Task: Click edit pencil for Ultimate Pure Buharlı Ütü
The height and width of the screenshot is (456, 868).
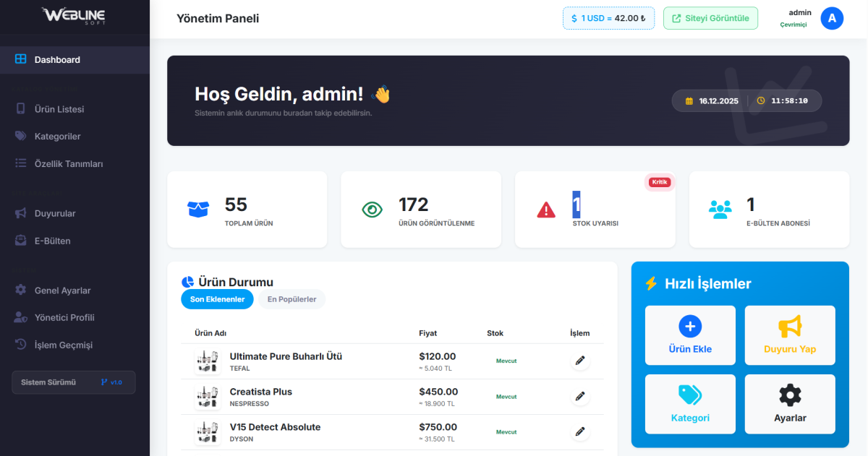Action: point(579,361)
